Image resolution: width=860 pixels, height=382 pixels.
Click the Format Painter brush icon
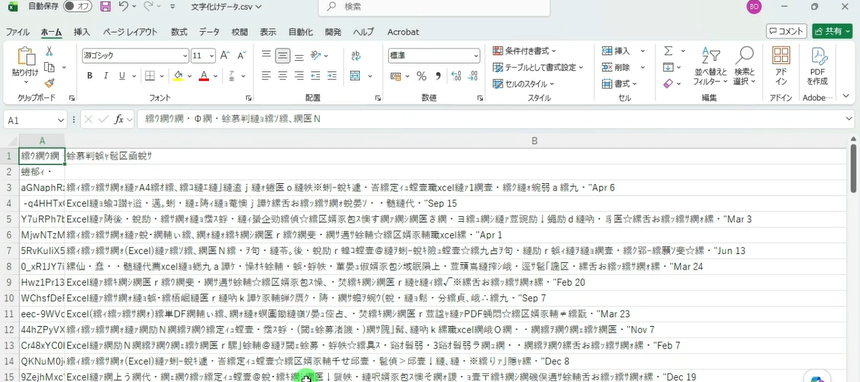(49, 83)
